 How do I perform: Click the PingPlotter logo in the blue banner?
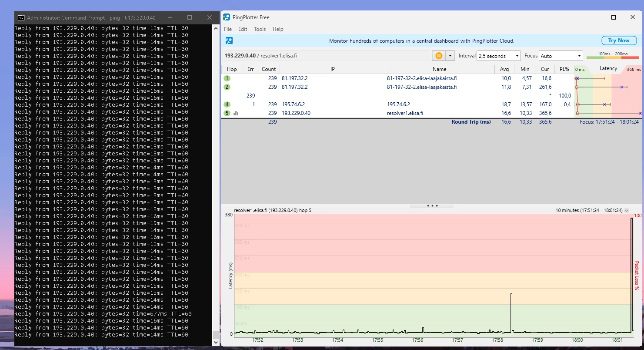(x=229, y=40)
